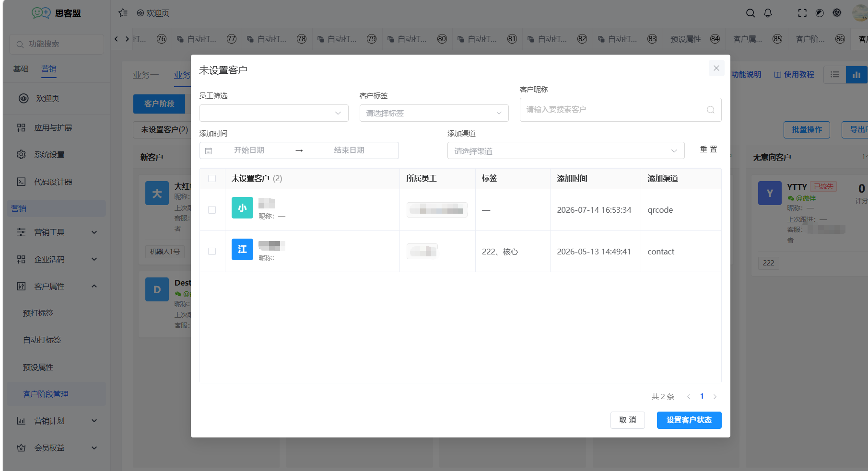Screen dimensions: 868x471
Task: Click the 应用与扩展 sidebar icon
Action: [x=21, y=127]
